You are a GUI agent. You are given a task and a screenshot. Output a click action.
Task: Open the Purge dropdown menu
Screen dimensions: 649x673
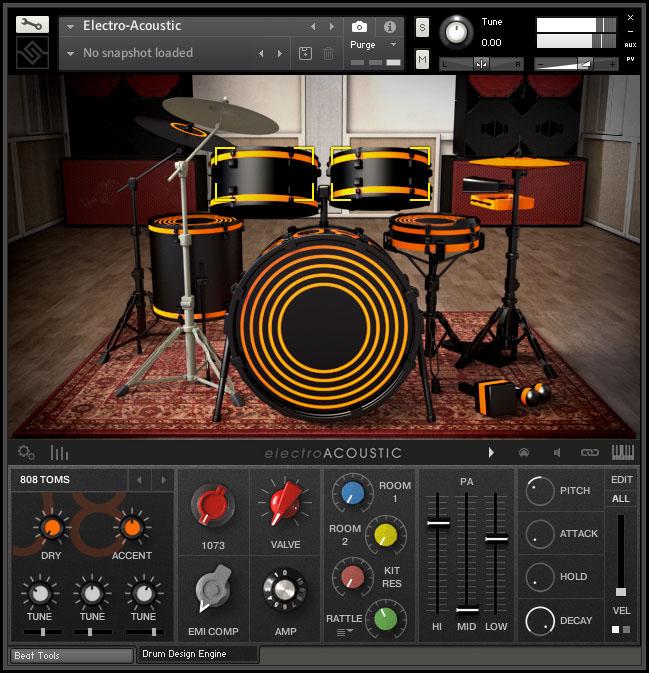click(374, 45)
